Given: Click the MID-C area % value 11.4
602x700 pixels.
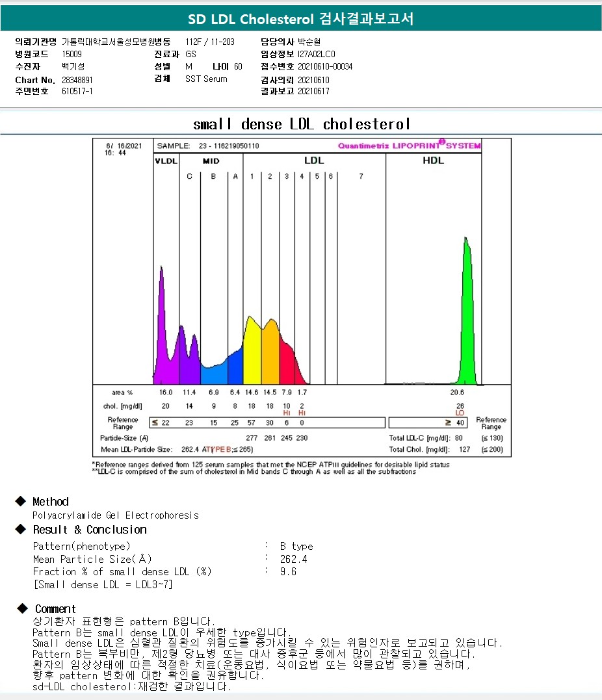Looking at the screenshot, I should [189, 393].
